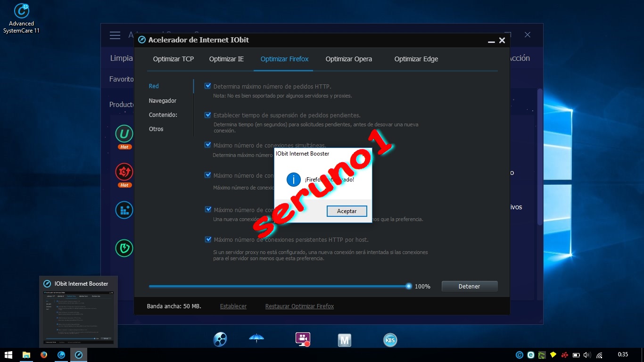644x362 pixels.
Task: Click the red Driver Booster gear icon
Action: coord(124,173)
